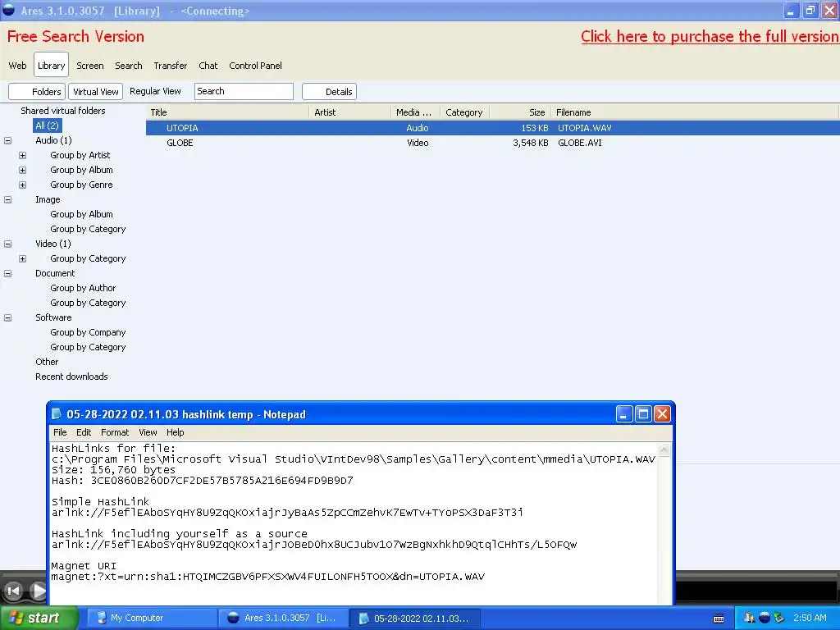
Task: Collapse the Image tree node
Action: coord(8,199)
